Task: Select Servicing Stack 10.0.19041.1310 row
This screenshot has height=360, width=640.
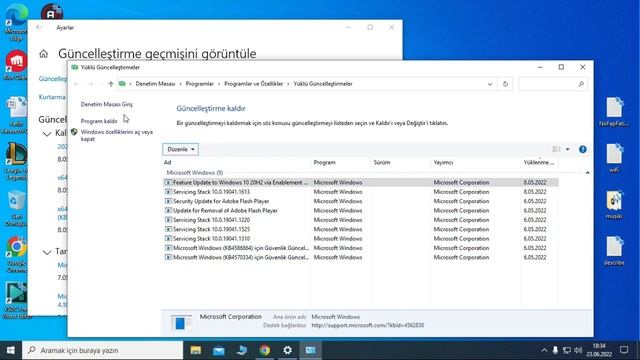Action: coord(360,239)
